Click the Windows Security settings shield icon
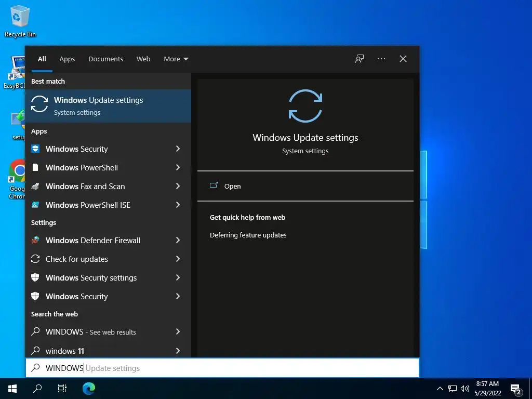Image resolution: width=532 pixels, height=399 pixels. click(35, 277)
